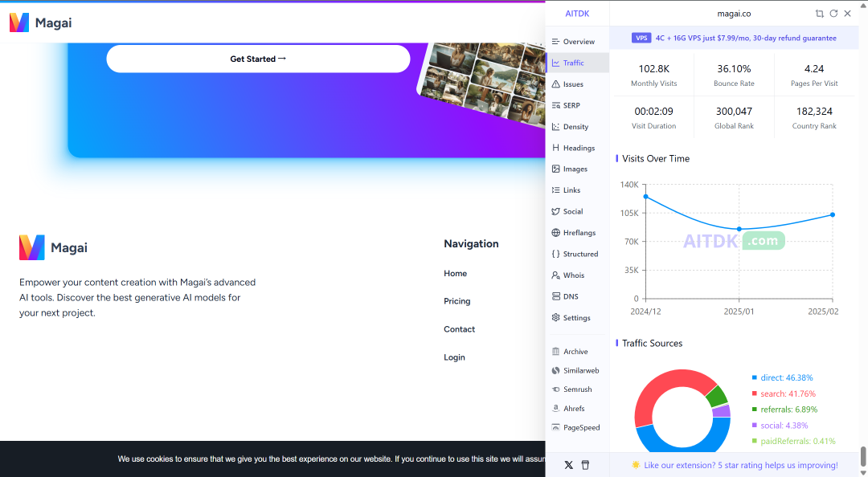The height and width of the screenshot is (477, 868).
Task: Click the Whois person-search icon
Action: [556, 275]
